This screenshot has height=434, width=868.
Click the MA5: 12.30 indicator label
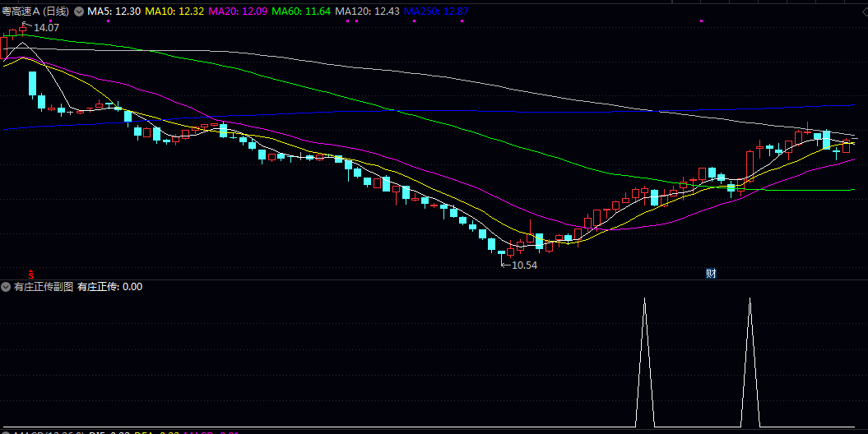[x=114, y=12]
